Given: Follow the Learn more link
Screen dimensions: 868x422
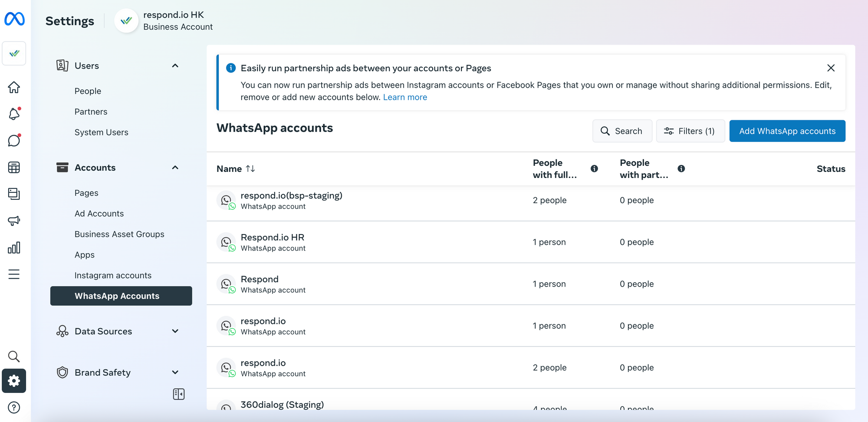Looking at the screenshot, I should 404,97.
